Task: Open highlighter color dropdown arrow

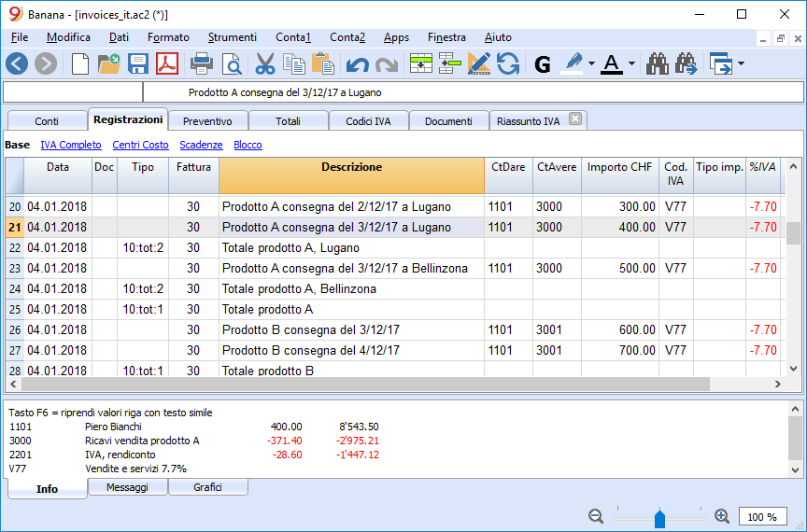Action: point(591,63)
